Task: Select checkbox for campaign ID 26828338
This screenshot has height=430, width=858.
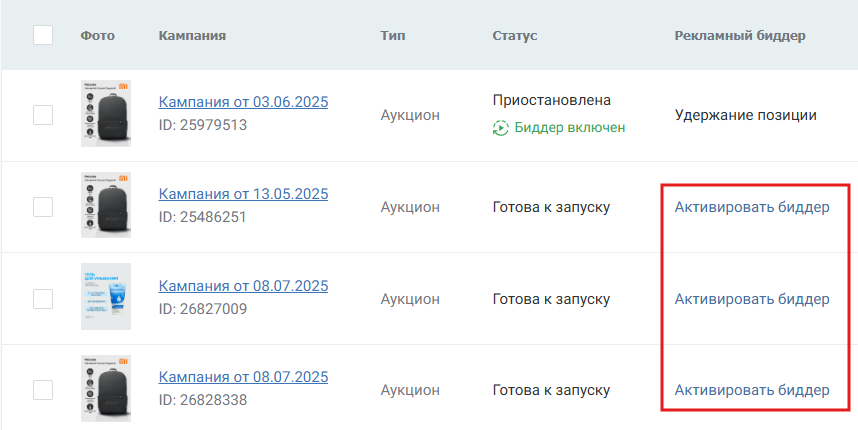Action: (43, 390)
